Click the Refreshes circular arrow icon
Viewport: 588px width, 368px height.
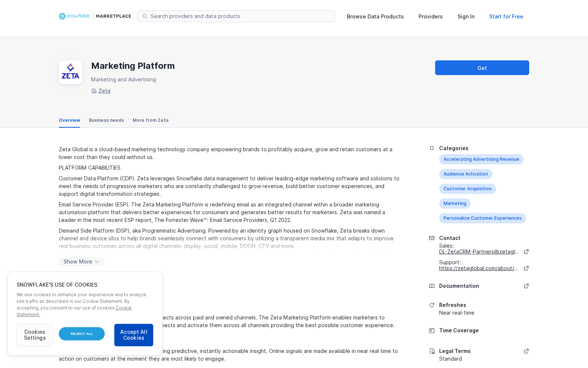(x=432, y=305)
